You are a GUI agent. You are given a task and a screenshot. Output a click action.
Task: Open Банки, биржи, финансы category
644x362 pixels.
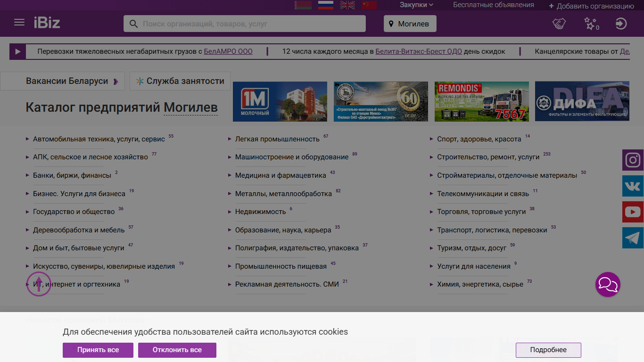pyautogui.click(x=72, y=175)
